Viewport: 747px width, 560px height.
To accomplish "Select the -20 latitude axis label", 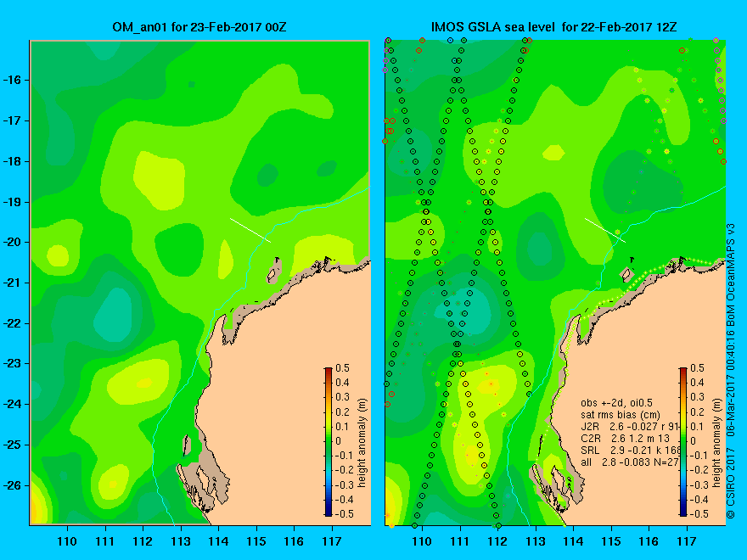I will coord(11,243).
